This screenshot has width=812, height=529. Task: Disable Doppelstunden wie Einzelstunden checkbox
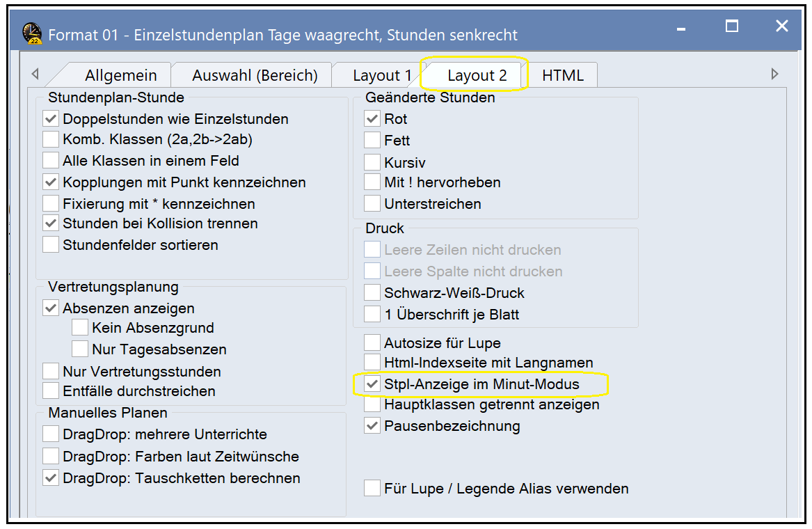(x=51, y=119)
